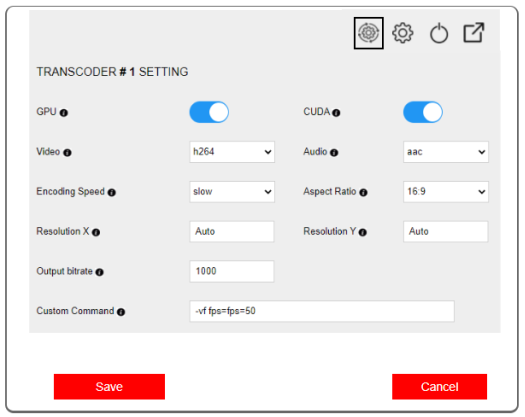The height and width of the screenshot is (417, 525).
Task: Click the open-in-new-window icon
Action: (x=473, y=32)
